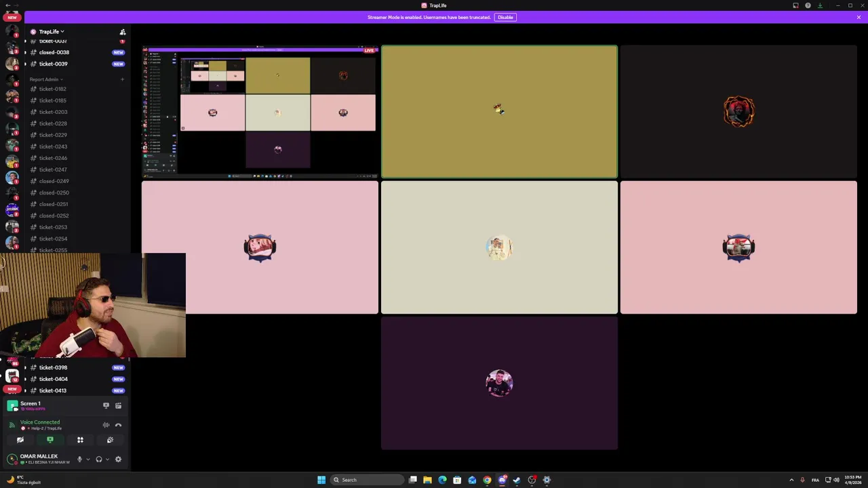
Task: Open Microsoft Edge from taskbar
Action: [442, 480]
